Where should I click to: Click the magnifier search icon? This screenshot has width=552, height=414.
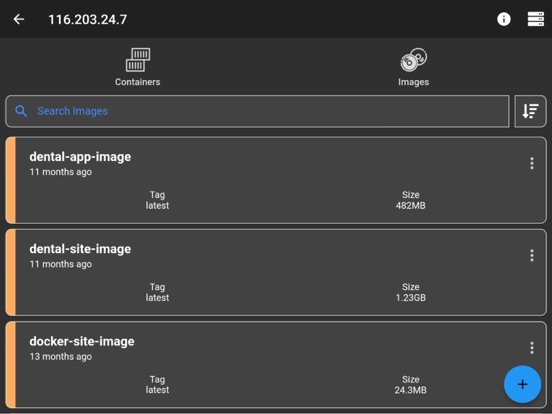[x=21, y=111]
